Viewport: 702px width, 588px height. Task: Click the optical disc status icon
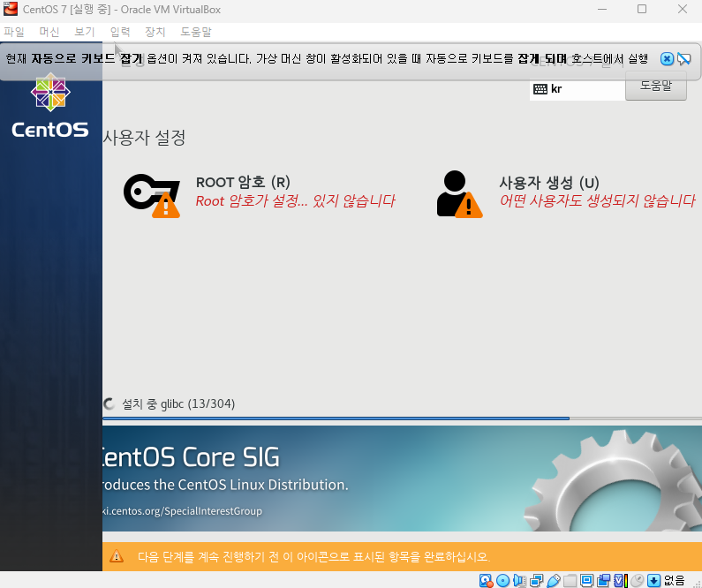click(x=502, y=581)
